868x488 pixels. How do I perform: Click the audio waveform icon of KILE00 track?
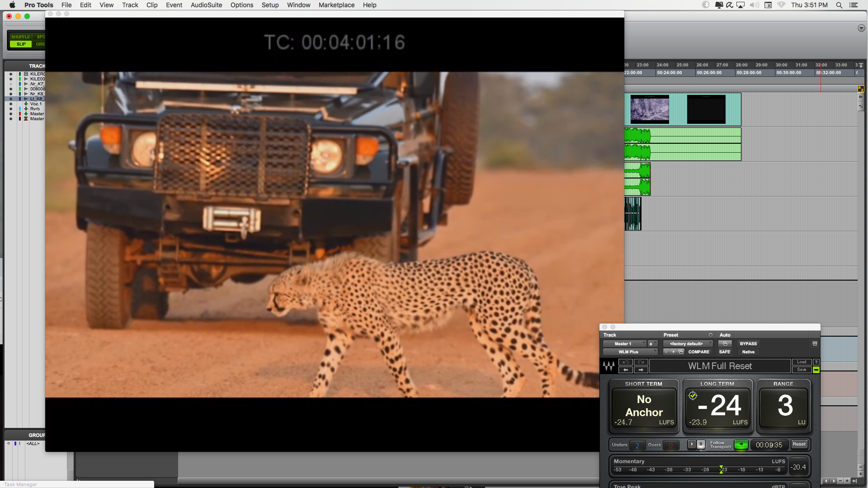26,79
